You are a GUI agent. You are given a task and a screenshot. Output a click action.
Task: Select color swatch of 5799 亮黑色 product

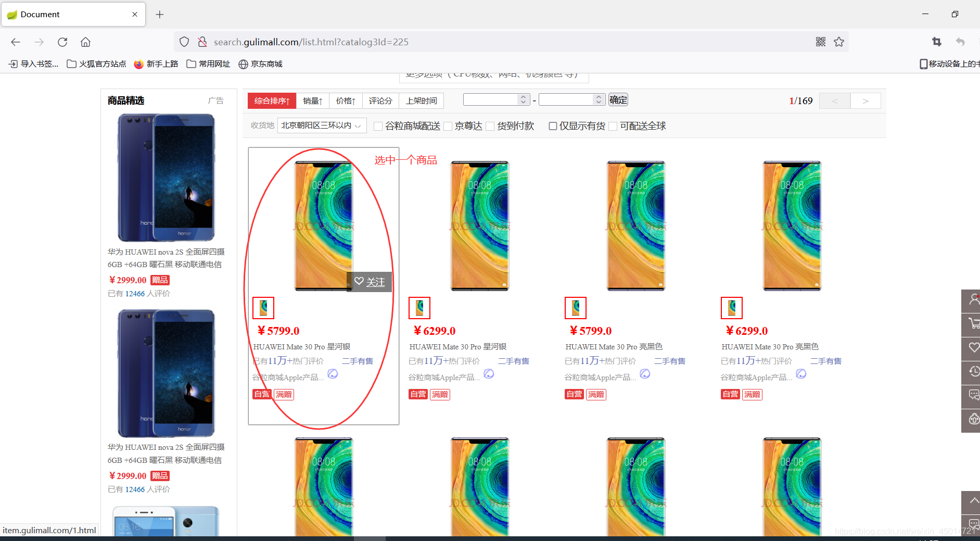(x=576, y=308)
